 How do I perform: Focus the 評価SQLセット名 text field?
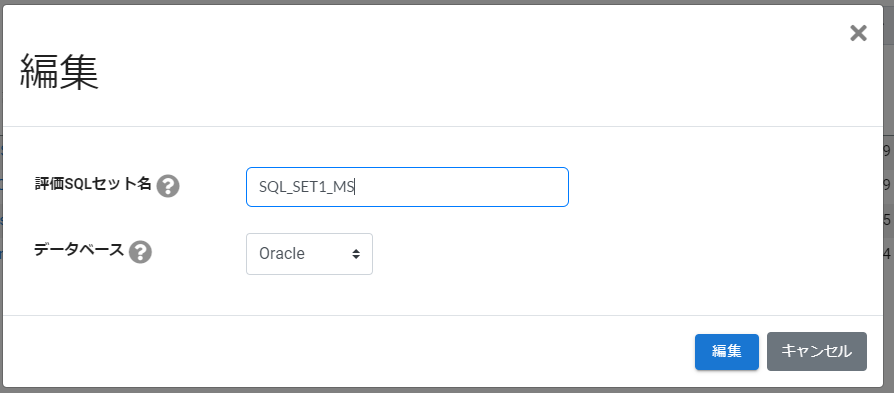click(x=407, y=187)
